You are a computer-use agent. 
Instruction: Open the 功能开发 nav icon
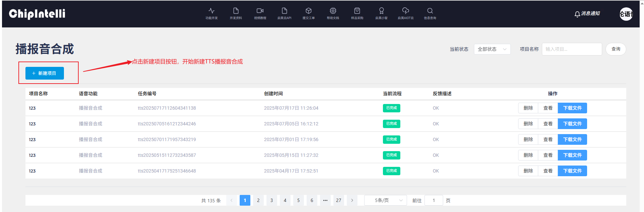pyautogui.click(x=212, y=11)
